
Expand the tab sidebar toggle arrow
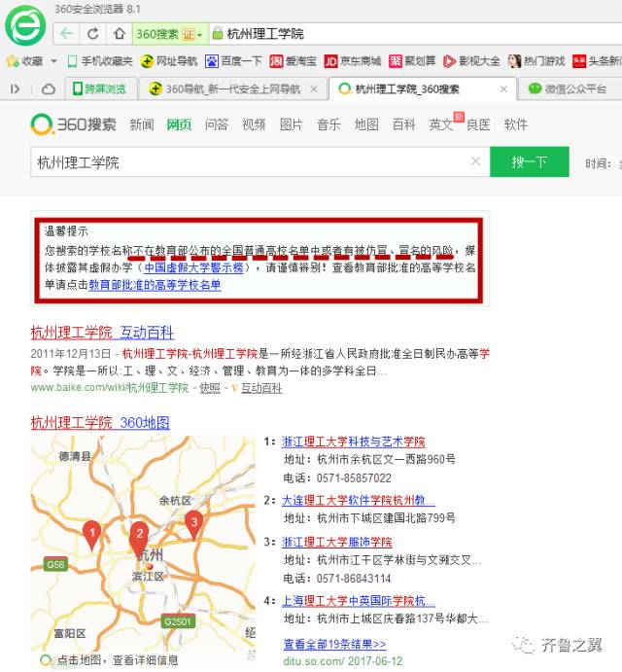coord(16,88)
